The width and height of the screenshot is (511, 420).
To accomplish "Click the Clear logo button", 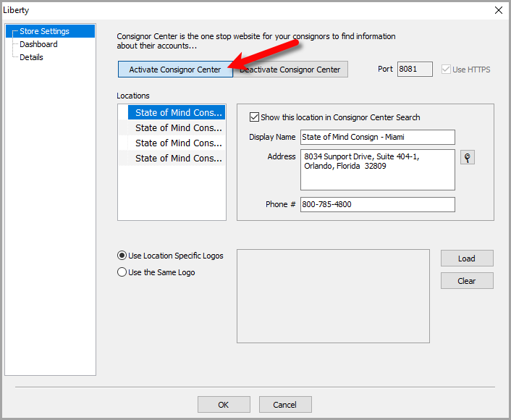I will (467, 281).
